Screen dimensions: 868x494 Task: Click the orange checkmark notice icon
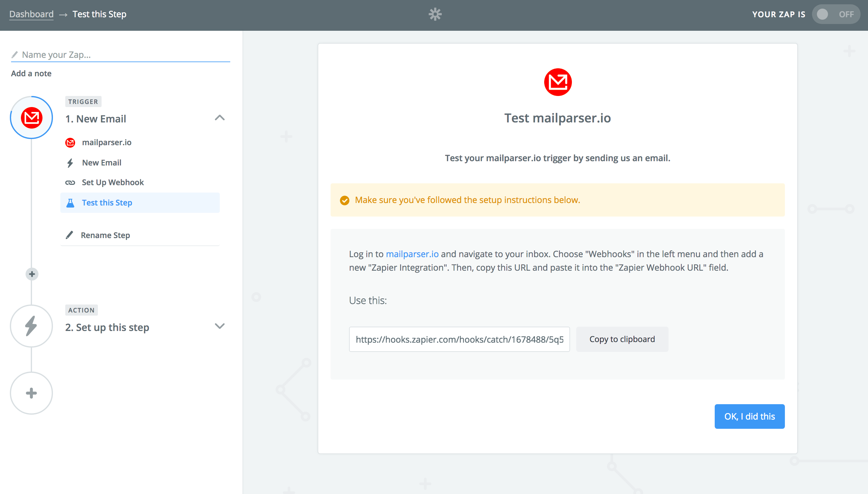pos(344,200)
